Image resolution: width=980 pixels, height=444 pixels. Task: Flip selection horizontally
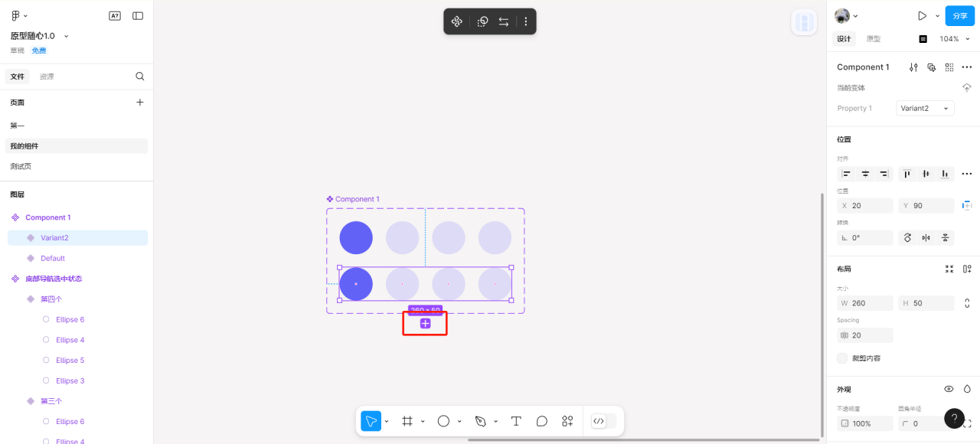926,237
